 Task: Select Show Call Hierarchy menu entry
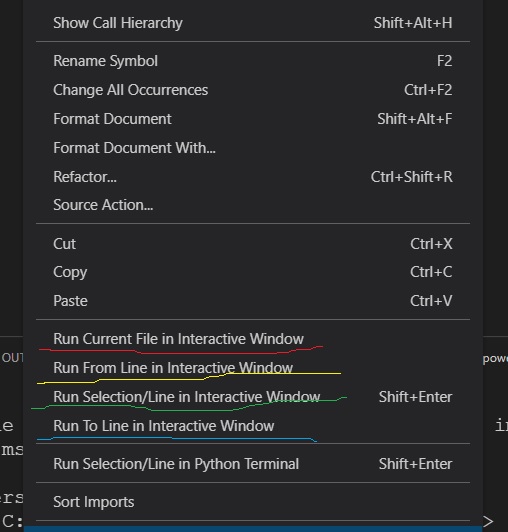point(253,23)
